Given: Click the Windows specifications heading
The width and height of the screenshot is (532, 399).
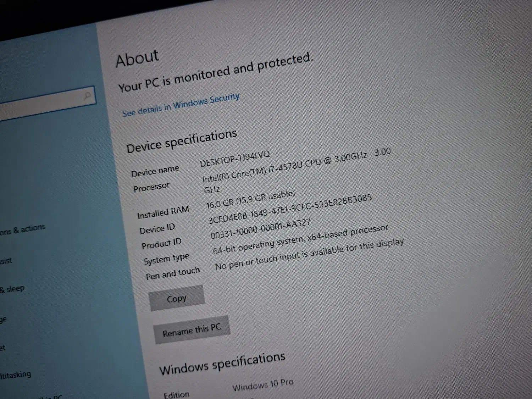Looking at the screenshot, I should tap(222, 364).
